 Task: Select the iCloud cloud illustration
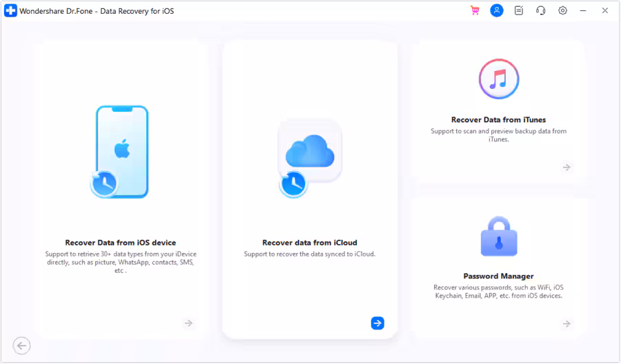pyautogui.click(x=310, y=159)
